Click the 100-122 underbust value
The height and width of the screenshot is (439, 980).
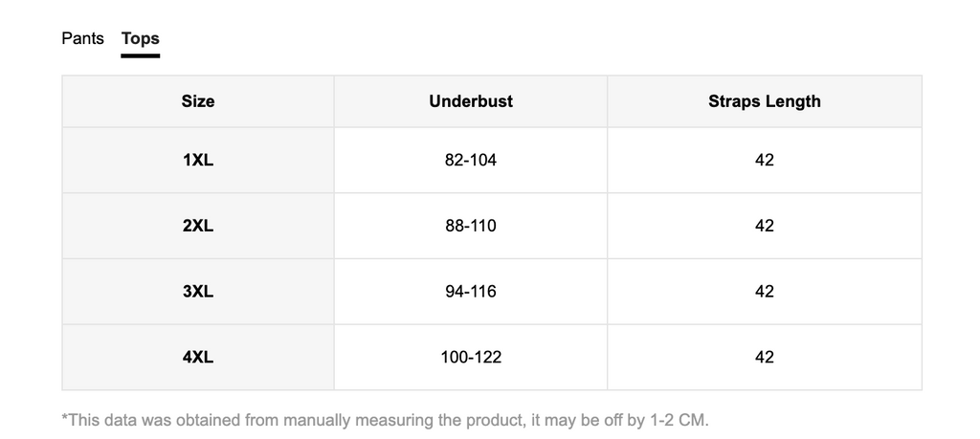[471, 357]
